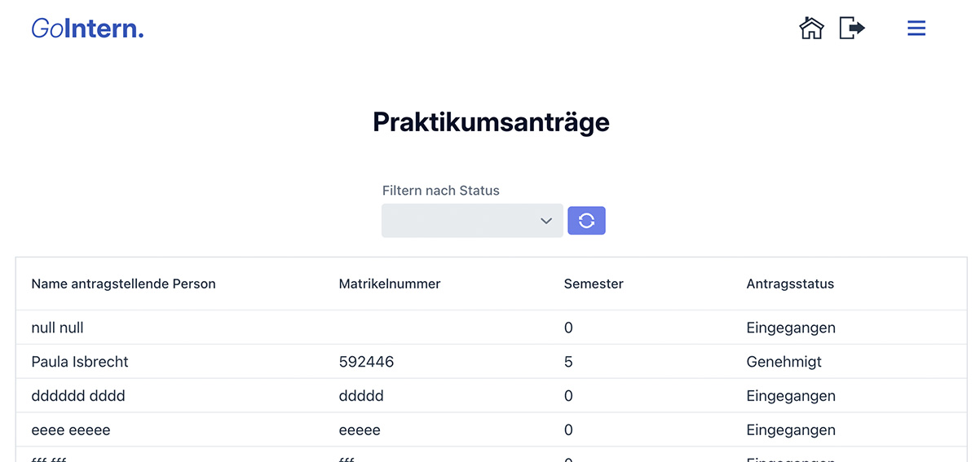The image size is (980, 462).
Task: Click the Name antragstellende Person column header
Action: pyautogui.click(x=123, y=284)
